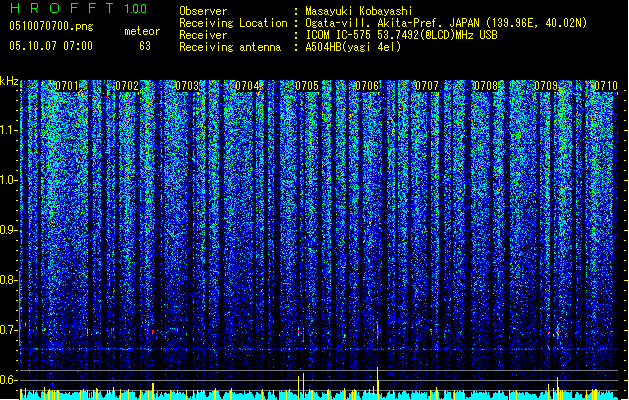Click the 1.1 frequency axis label

pyautogui.click(x=9, y=130)
